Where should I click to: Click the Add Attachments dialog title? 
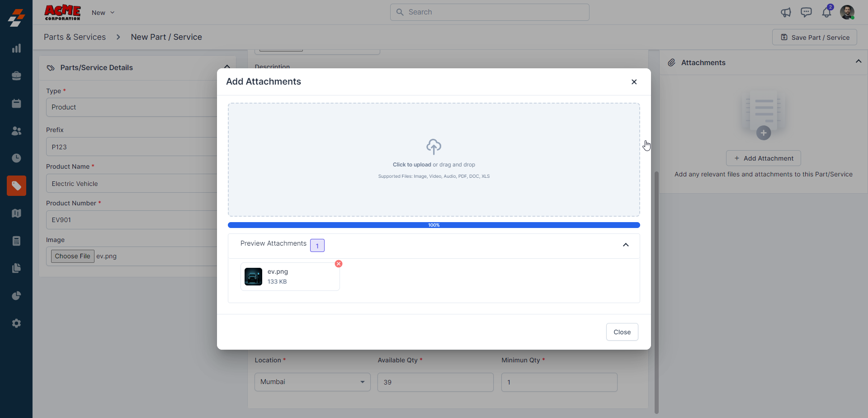click(264, 81)
